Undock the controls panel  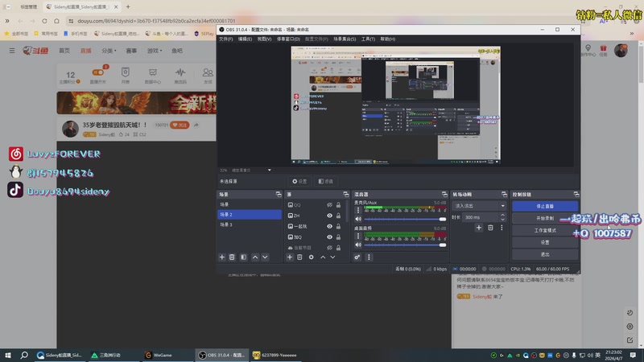[x=576, y=194]
